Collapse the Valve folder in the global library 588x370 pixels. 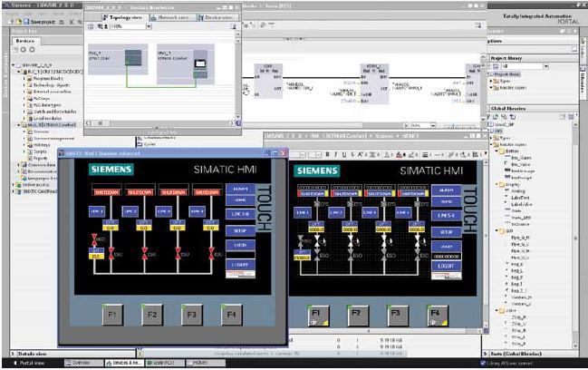tap(497, 311)
